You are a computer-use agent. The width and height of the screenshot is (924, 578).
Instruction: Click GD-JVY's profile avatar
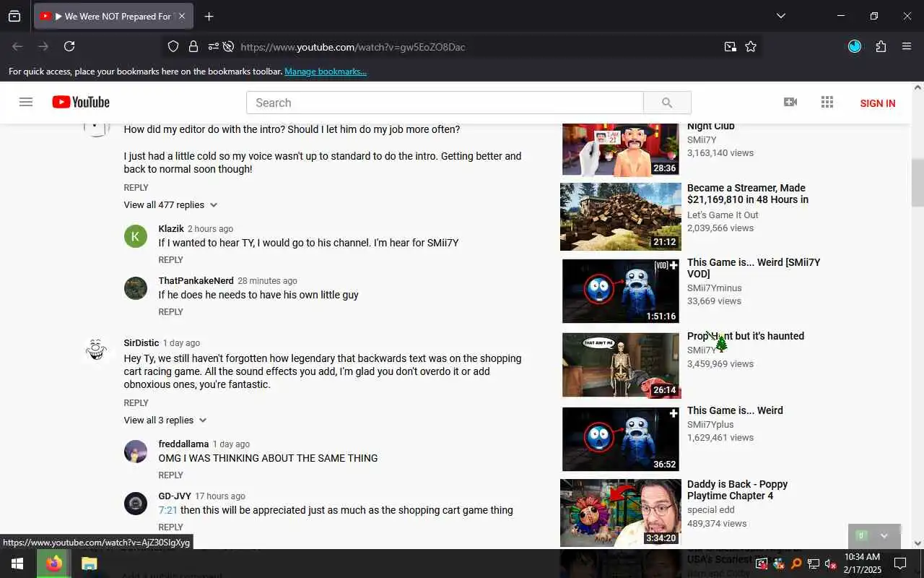136,504
